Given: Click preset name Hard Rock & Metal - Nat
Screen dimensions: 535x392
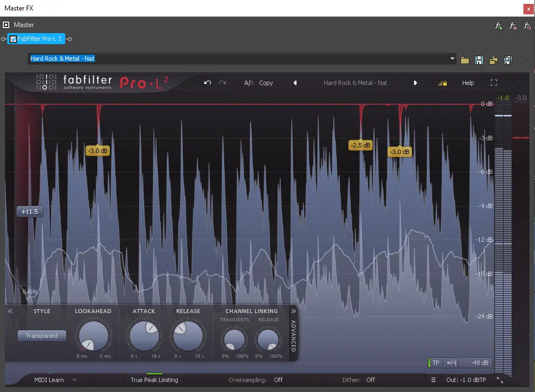Looking at the screenshot, I should point(355,83).
